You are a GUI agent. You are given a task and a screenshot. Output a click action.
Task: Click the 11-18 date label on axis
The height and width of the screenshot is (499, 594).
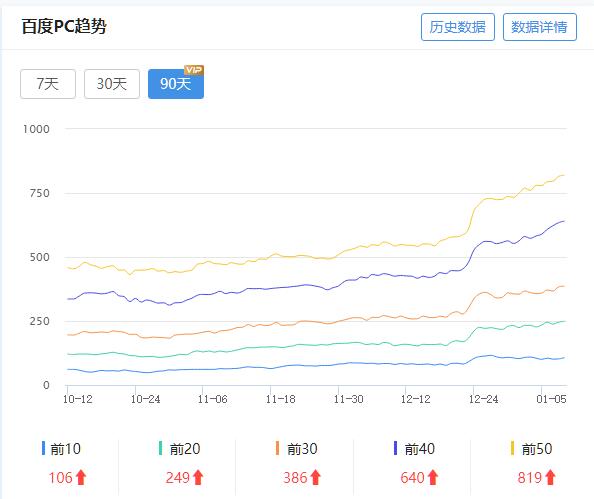pos(281,399)
